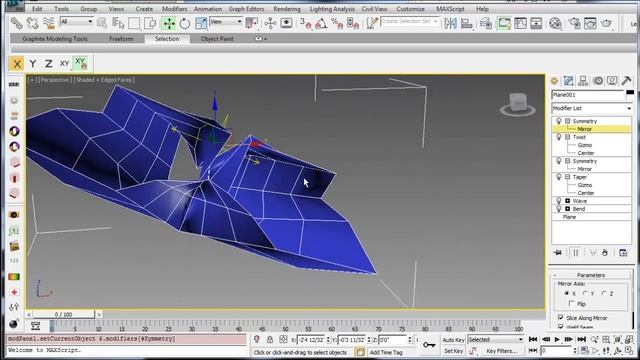Select Mirror Axis Z radio button

(x=604, y=293)
